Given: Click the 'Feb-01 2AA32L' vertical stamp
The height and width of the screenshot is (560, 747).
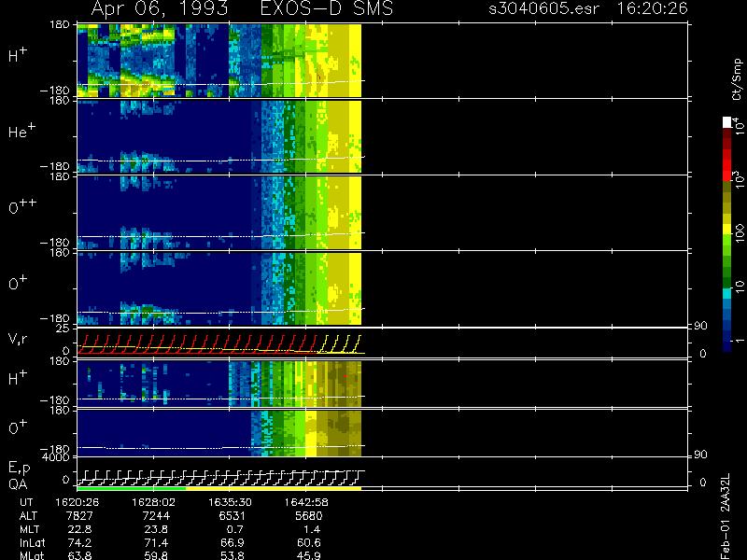Looking at the screenshot, I should click(726, 516).
